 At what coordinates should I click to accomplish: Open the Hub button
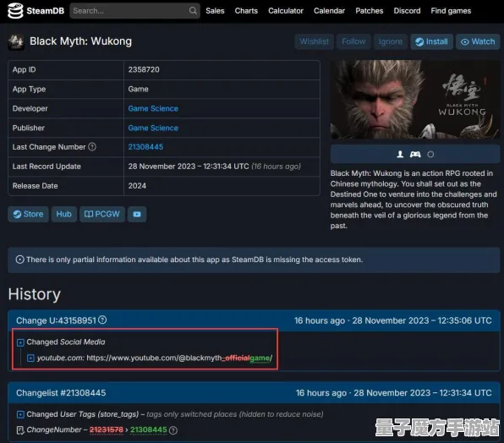(x=63, y=214)
